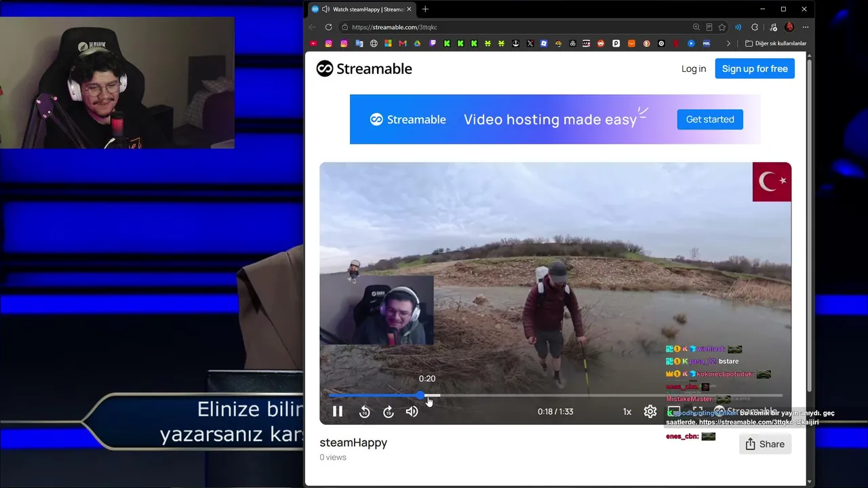Open the DuckDuckGo bookmark
Viewport: 868px width, 488px height.
click(646, 43)
